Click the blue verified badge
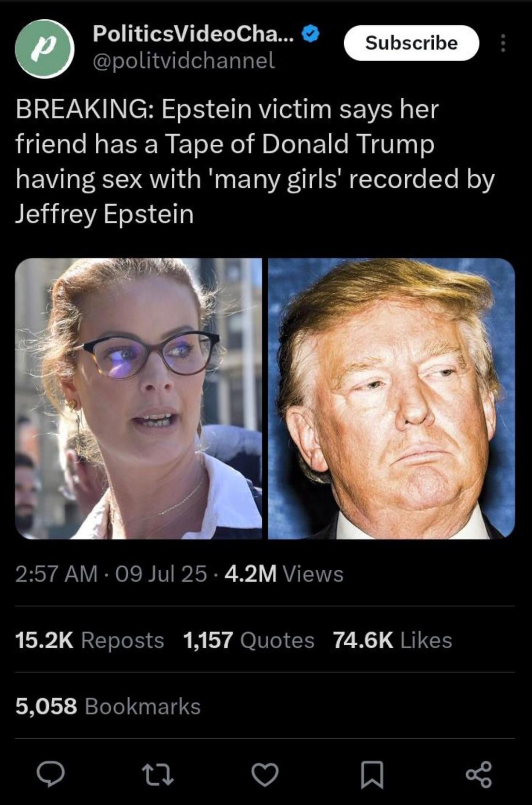Image resolution: width=532 pixels, height=805 pixels. [310, 34]
